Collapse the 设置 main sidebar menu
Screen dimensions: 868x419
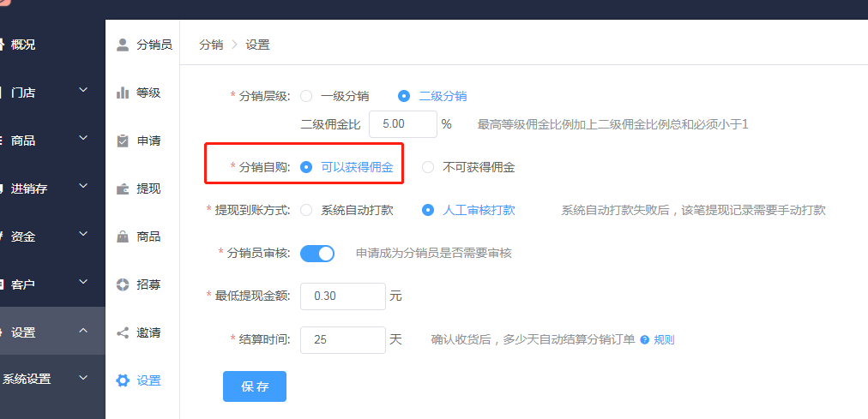83,331
